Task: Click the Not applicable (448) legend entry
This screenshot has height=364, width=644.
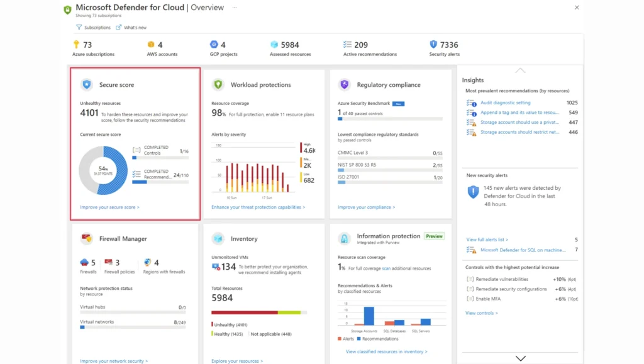Action: (x=271, y=334)
